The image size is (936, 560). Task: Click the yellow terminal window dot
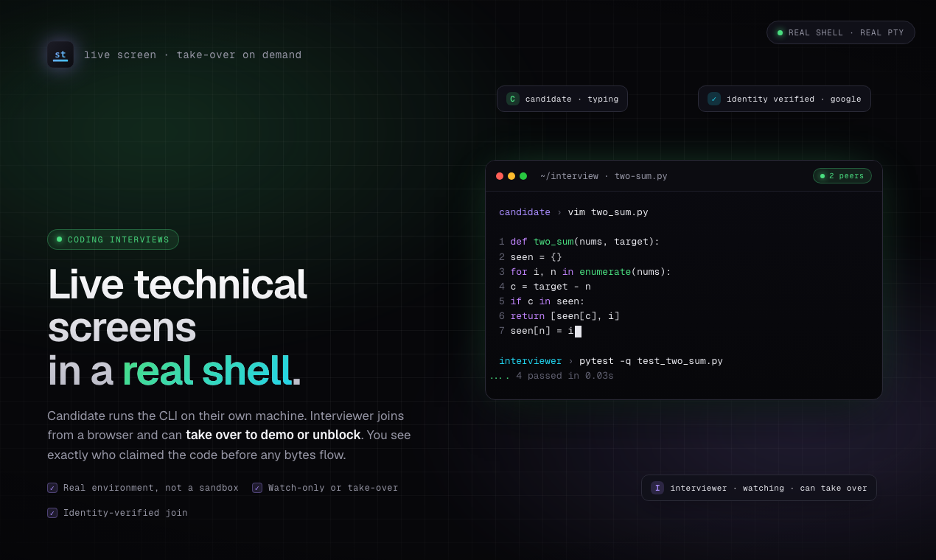click(x=511, y=176)
